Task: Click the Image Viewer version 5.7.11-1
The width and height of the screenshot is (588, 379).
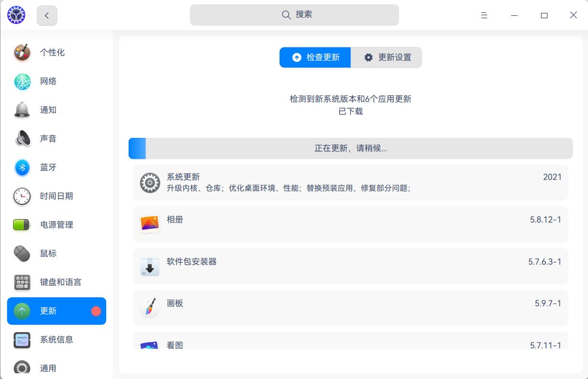Action: click(x=545, y=345)
